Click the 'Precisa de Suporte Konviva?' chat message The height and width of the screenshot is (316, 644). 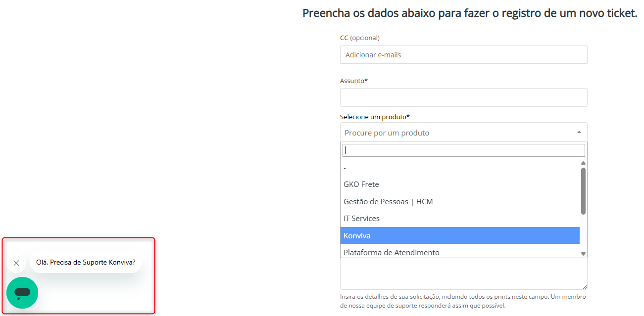pos(86,263)
